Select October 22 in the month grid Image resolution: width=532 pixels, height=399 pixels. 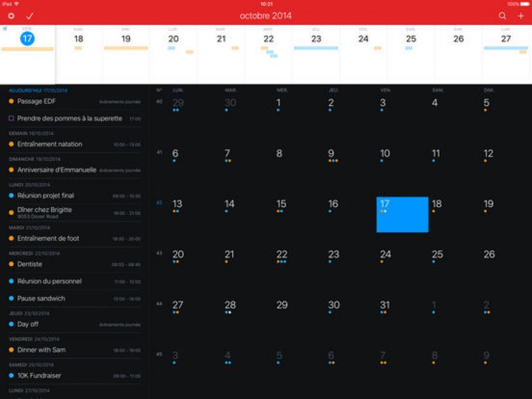(x=282, y=255)
